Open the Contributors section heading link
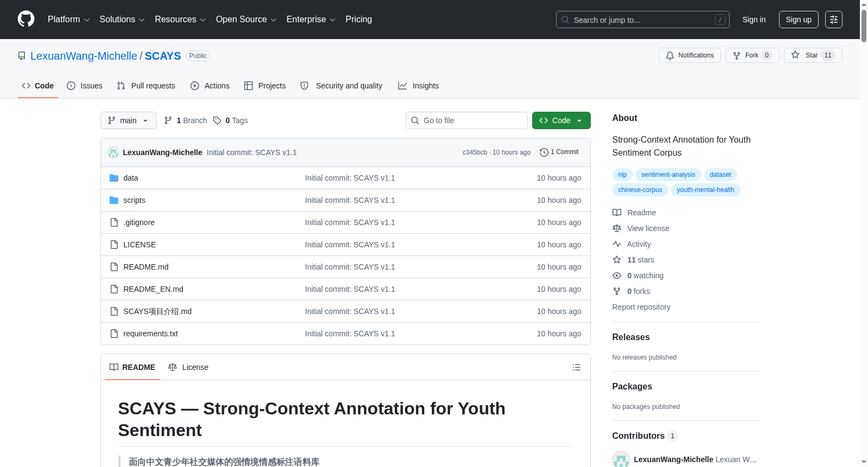The image size is (868, 467). tap(644, 436)
